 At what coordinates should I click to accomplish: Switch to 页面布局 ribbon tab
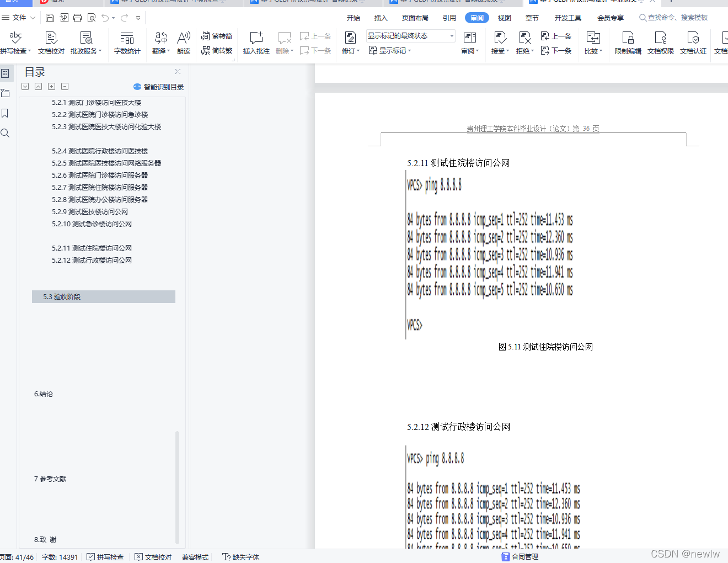point(415,18)
